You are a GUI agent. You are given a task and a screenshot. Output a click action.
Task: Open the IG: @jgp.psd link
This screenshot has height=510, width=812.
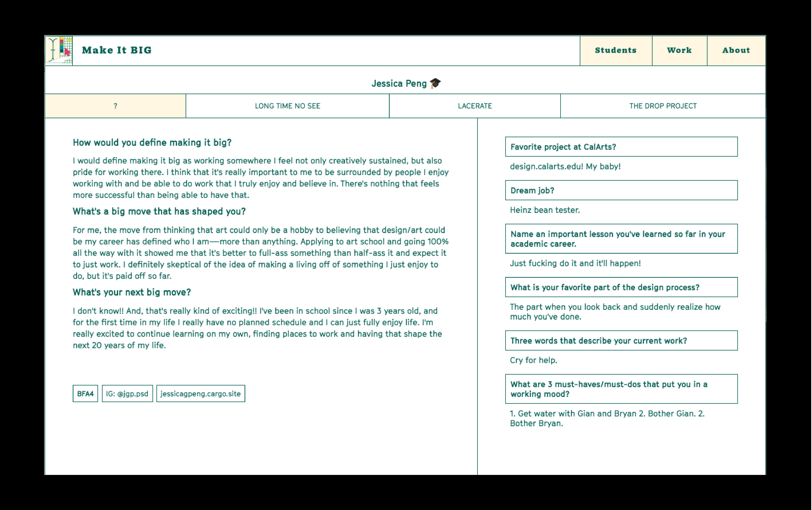127,394
